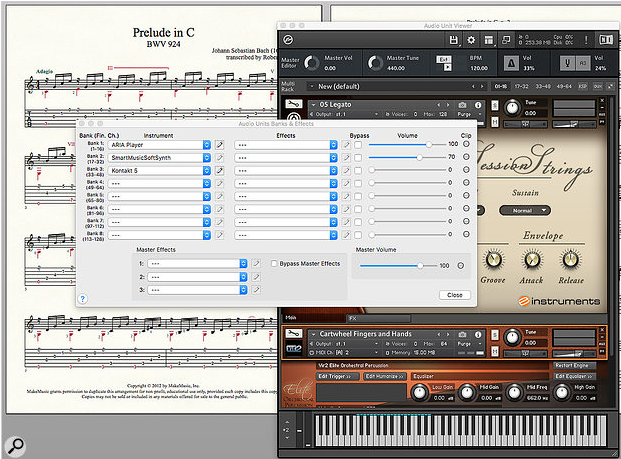Click Master Editor knob in Kontakt
Screen dimensions: 621x459
click(311, 63)
